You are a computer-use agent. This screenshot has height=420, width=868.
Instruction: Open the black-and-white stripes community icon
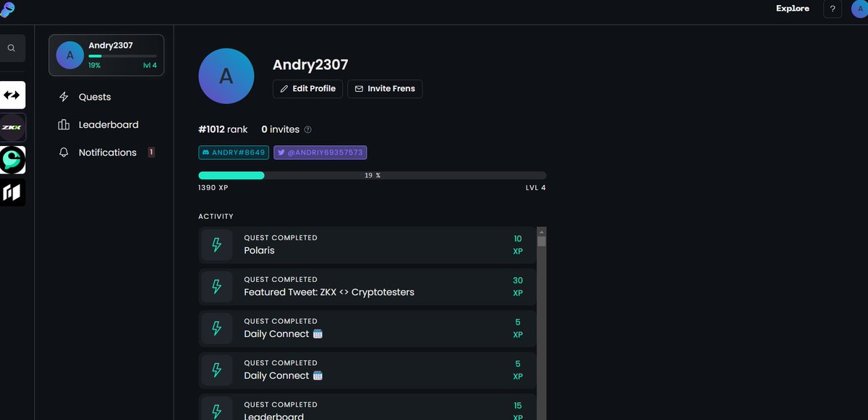pos(12,192)
